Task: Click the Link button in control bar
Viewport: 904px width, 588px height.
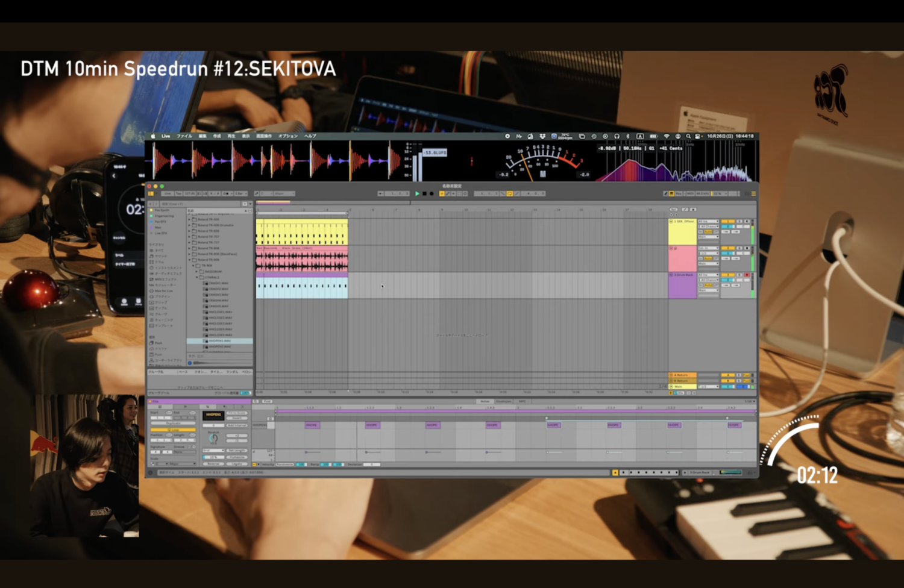Action: tap(167, 194)
